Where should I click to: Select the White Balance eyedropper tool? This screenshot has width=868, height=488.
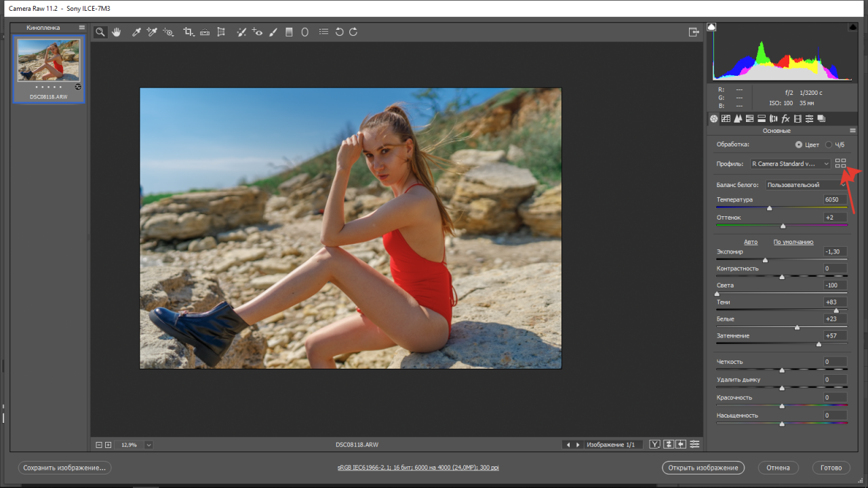(136, 32)
